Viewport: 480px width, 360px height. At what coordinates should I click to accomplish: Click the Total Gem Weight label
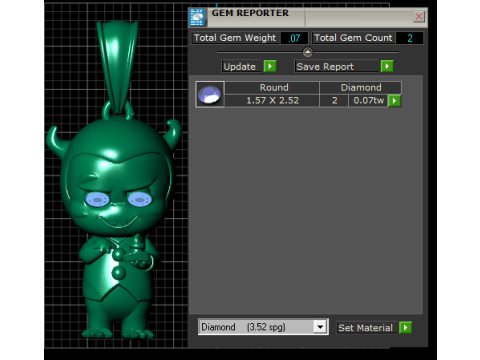pos(235,38)
